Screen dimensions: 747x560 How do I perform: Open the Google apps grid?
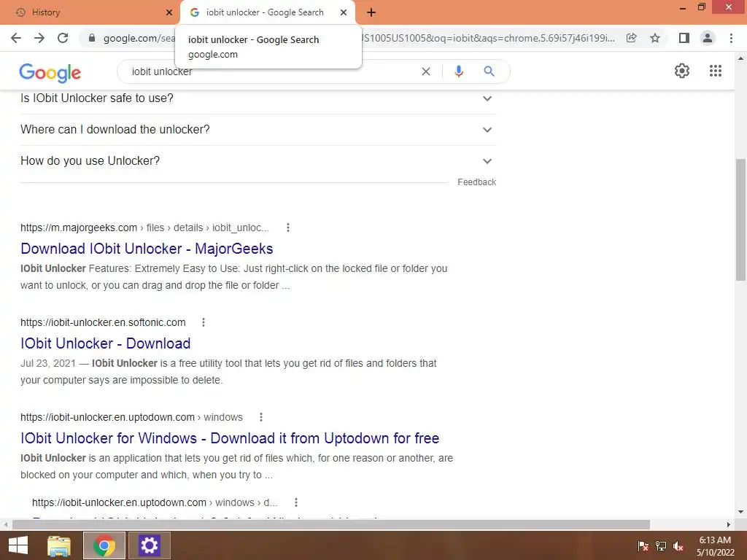(x=716, y=71)
